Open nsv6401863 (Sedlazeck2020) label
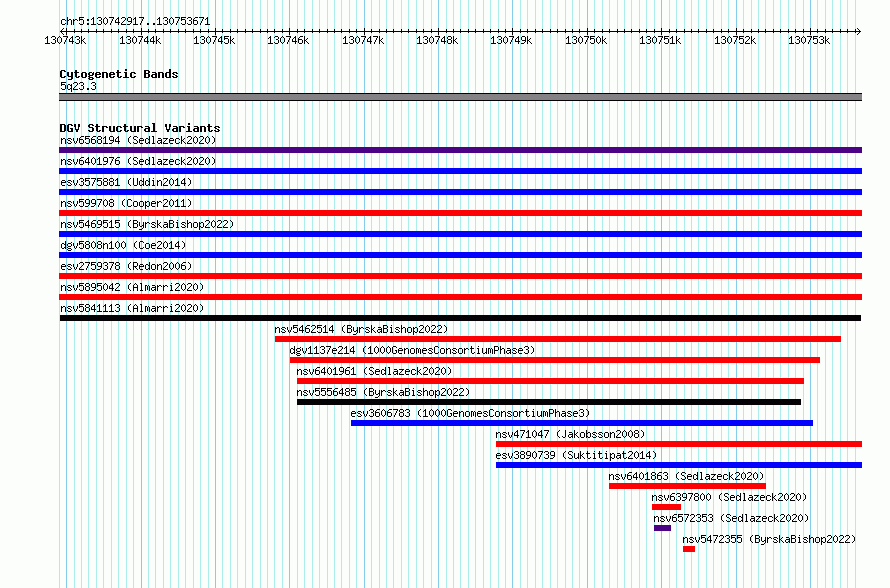 pyautogui.click(x=686, y=476)
